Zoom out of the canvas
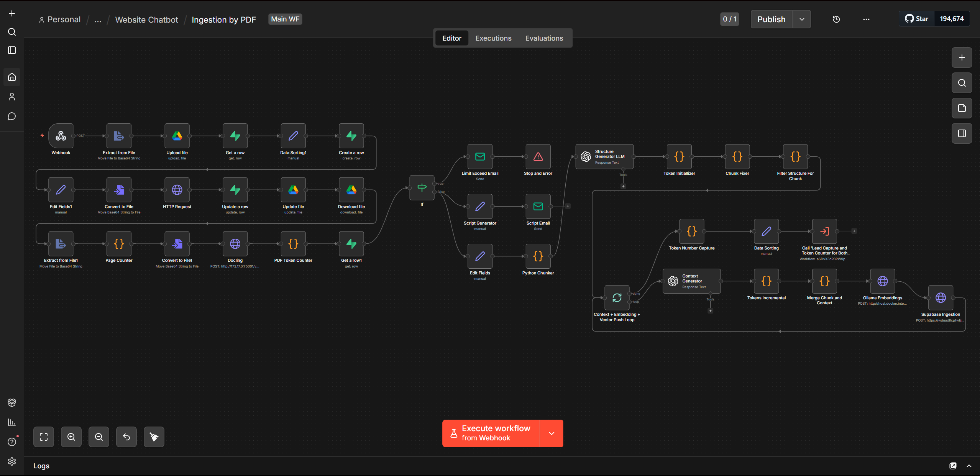Image resolution: width=980 pixels, height=476 pixels. point(99,437)
